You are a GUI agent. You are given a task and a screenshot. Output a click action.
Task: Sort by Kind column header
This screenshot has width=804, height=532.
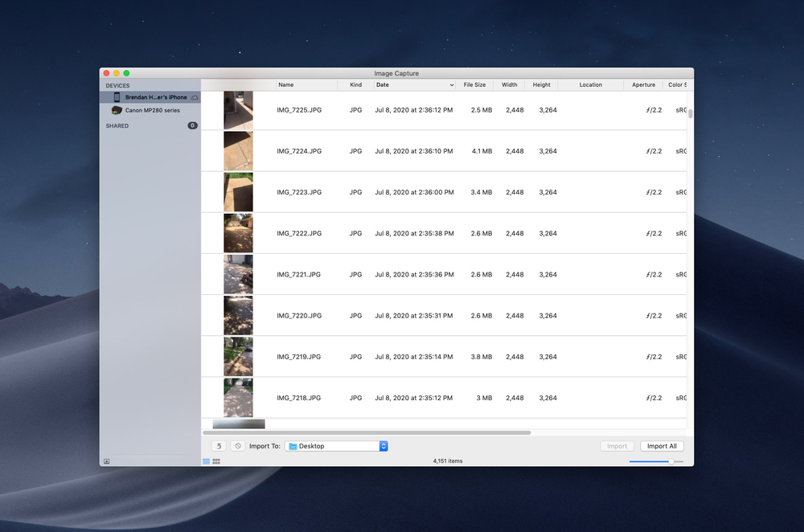[x=356, y=85]
